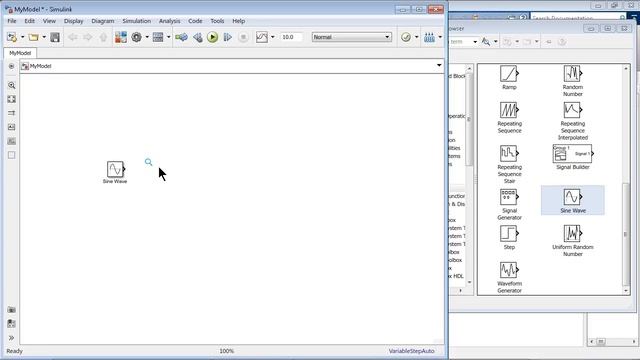Open the File menu
The image size is (640, 360).
click(12, 21)
